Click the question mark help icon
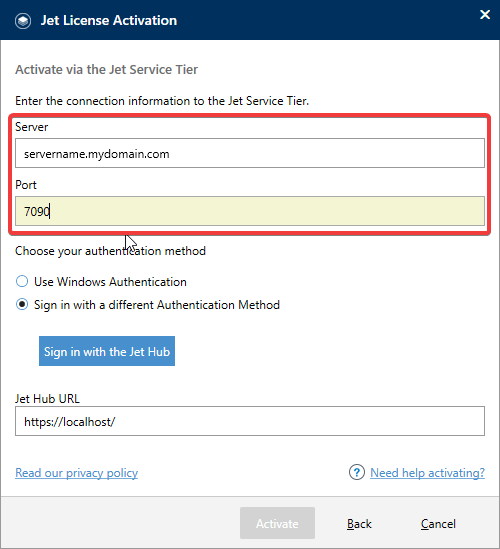500x549 pixels. pos(356,472)
